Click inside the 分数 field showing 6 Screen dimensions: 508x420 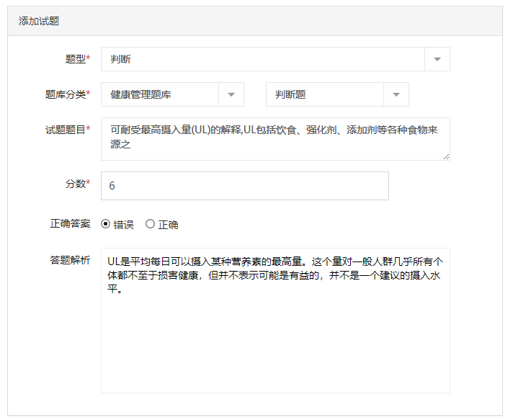[244, 186]
